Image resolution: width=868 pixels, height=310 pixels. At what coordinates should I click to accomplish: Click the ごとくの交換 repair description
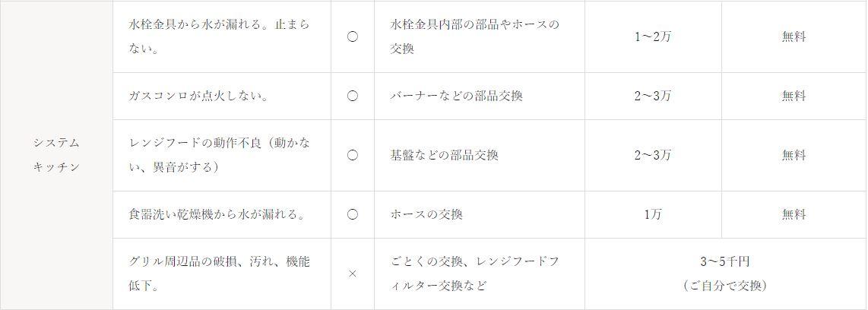point(474,274)
